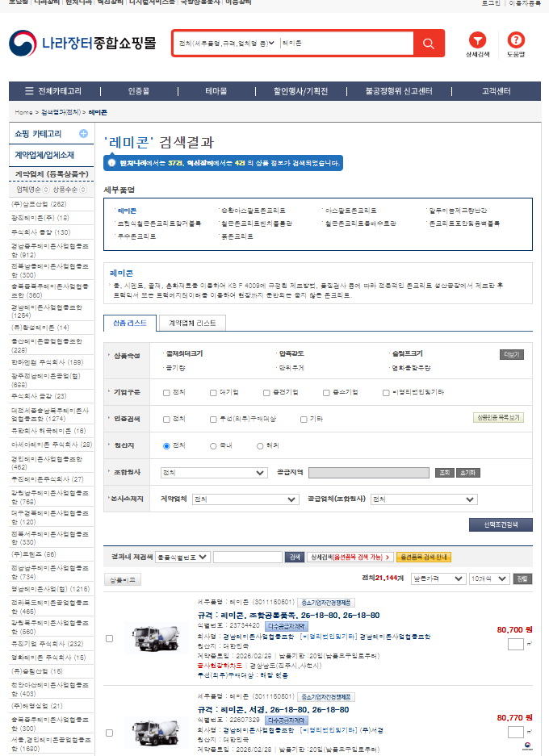549x756 pixels.
Task: Tick the checkbox for the 80,770 원 product
Action: click(x=110, y=733)
